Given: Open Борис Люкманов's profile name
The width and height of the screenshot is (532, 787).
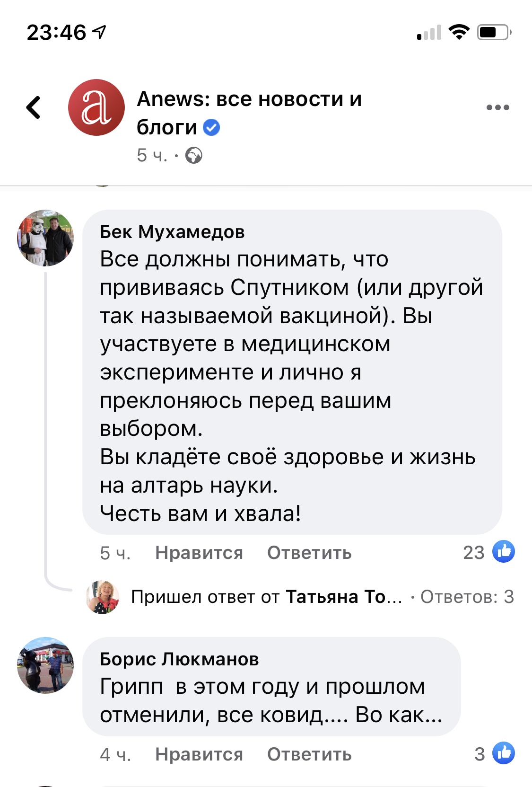Looking at the screenshot, I should pos(179,659).
